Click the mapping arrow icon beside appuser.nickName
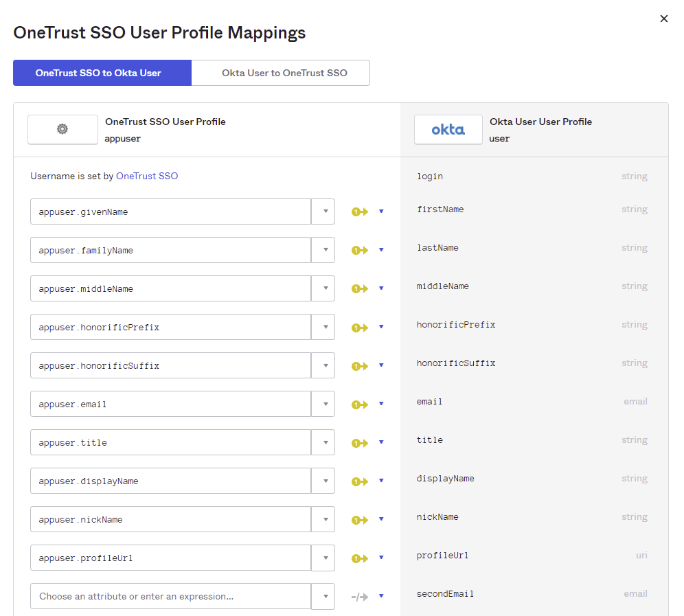 (x=359, y=519)
